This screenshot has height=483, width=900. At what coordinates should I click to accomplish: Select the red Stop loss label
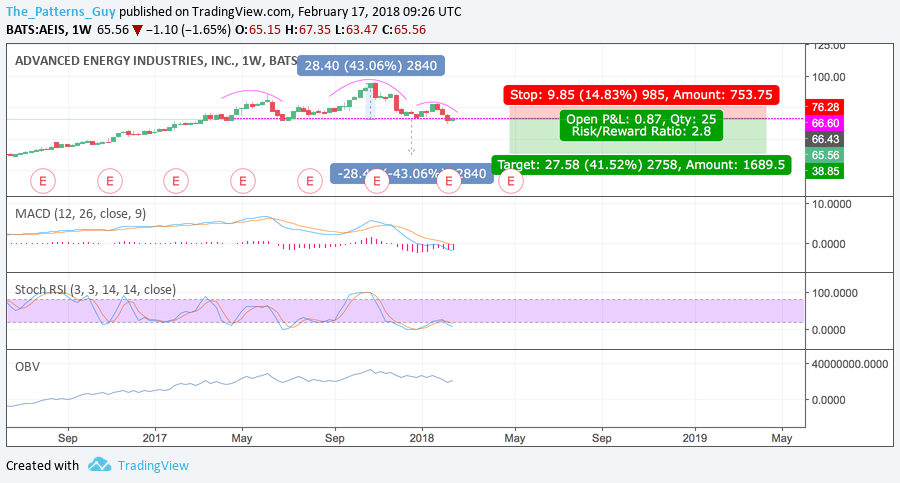pyautogui.click(x=641, y=95)
